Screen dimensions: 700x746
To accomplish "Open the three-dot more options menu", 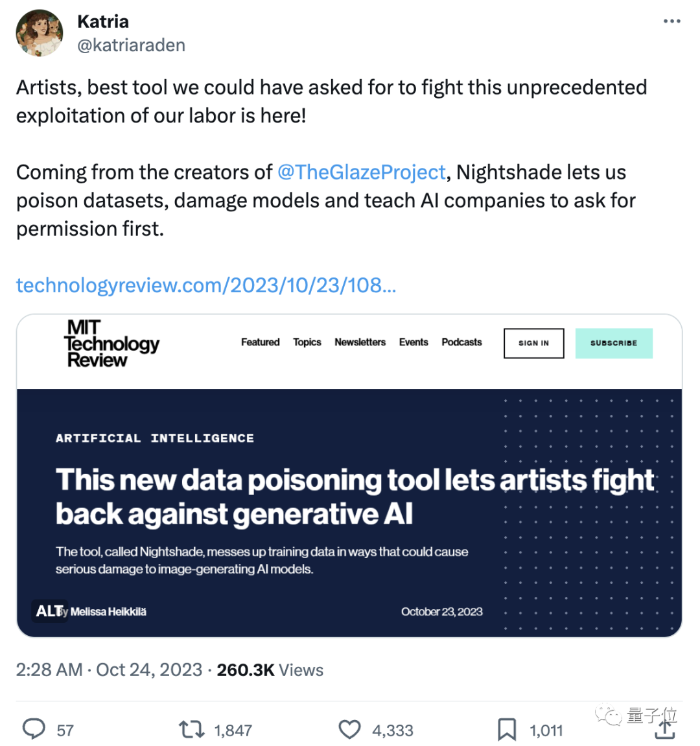I will pyautogui.click(x=672, y=21).
